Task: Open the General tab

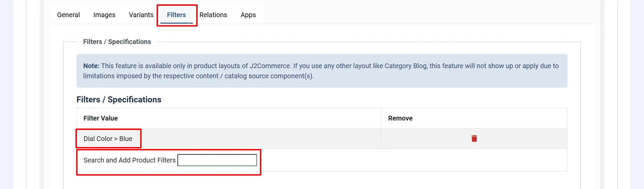Action: [x=68, y=15]
